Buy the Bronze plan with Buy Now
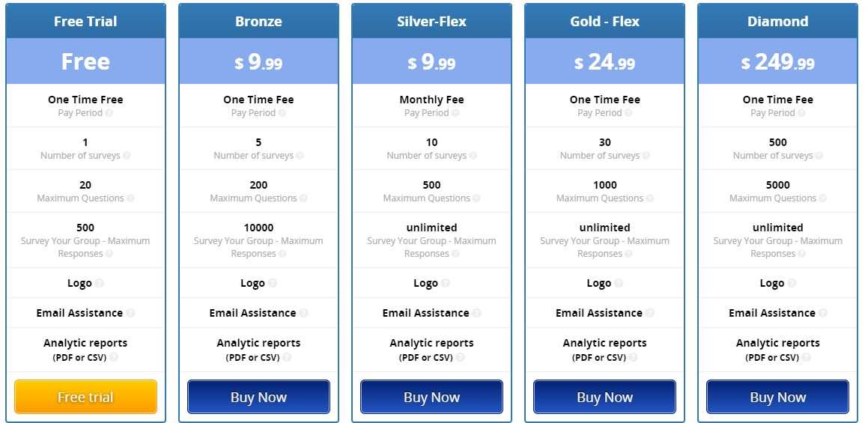Image resolution: width=868 pixels, height=423 pixels. (x=258, y=397)
